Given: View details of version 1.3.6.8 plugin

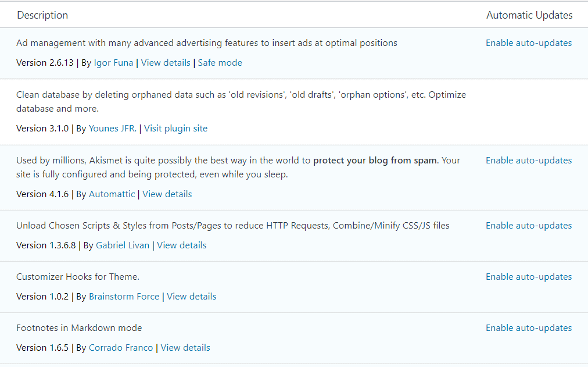Looking at the screenshot, I should point(181,245).
